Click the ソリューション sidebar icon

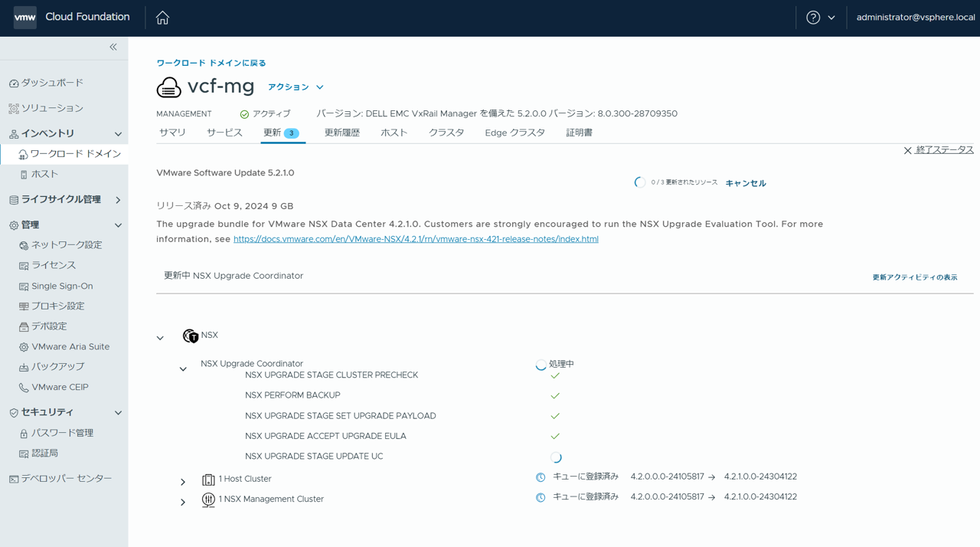[14, 109]
